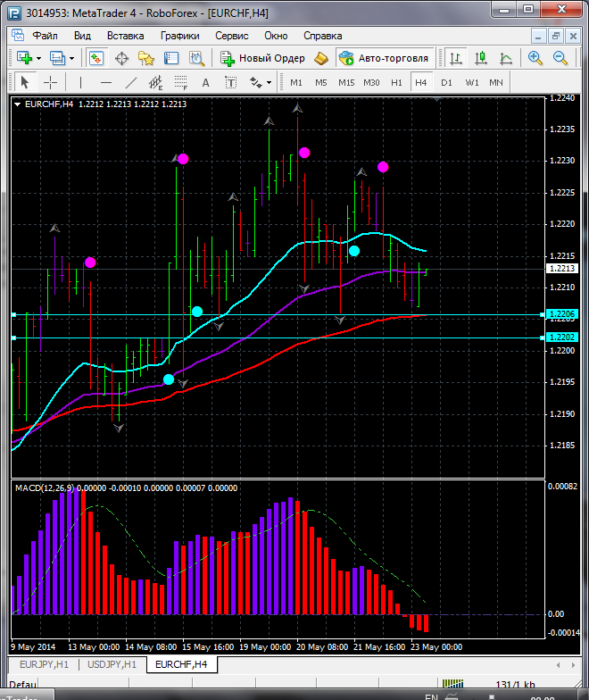Select the cyan horizontal line at 1.2205
The height and width of the screenshot is (700, 589).
click(x=268, y=315)
